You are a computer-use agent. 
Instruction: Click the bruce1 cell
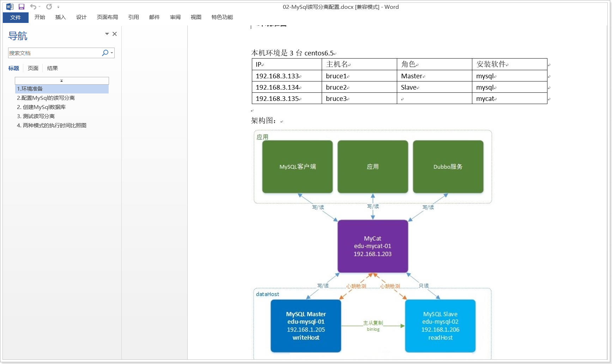point(359,76)
